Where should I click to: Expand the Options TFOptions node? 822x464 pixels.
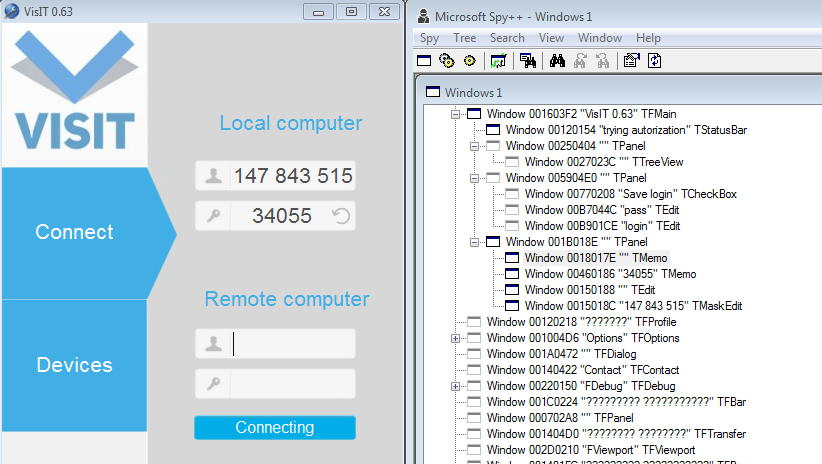pos(456,338)
